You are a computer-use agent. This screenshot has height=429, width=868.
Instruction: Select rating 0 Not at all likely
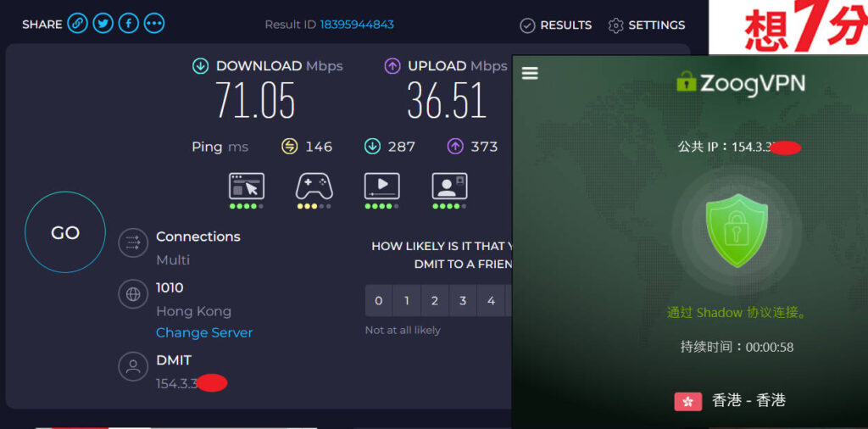pyautogui.click(x=379, y=300)
